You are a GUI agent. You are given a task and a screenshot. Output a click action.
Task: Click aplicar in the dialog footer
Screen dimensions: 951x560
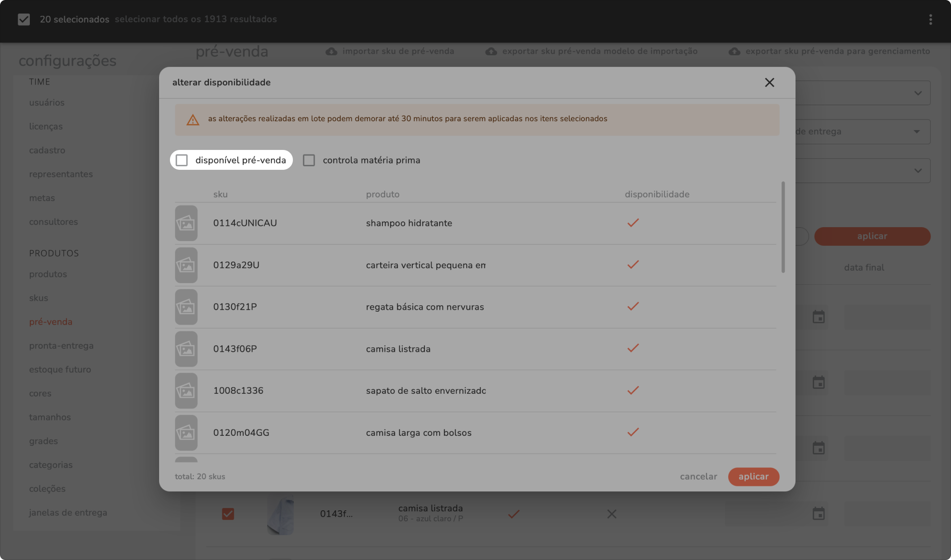(x=753, y=477)
